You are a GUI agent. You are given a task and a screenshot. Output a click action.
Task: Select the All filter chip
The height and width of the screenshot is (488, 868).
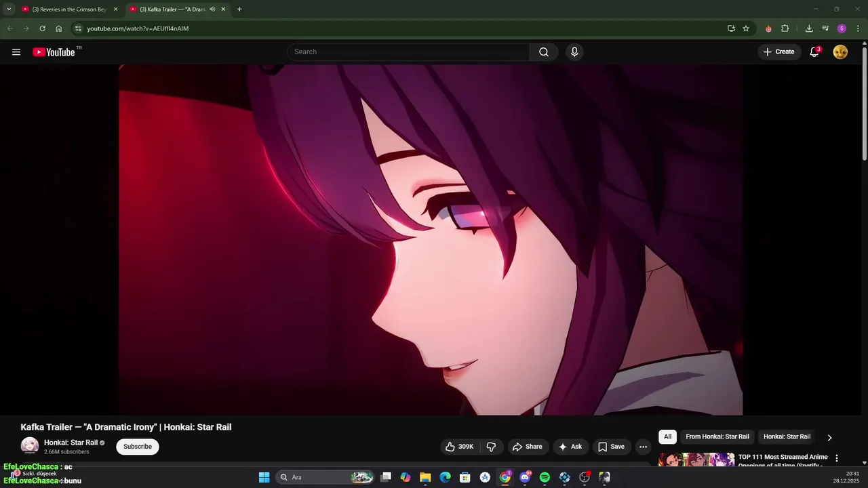tap(667, 437)
